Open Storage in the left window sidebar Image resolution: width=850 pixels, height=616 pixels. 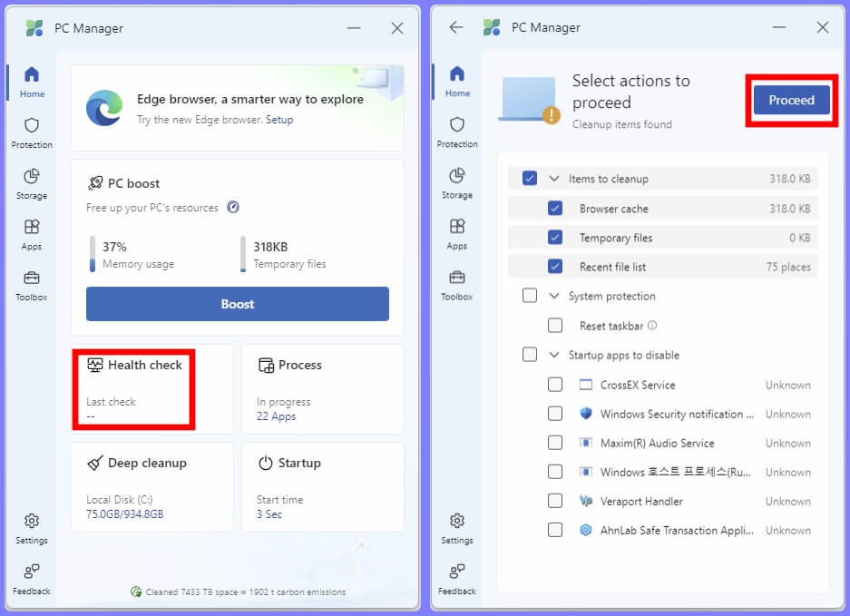(32, 184)
